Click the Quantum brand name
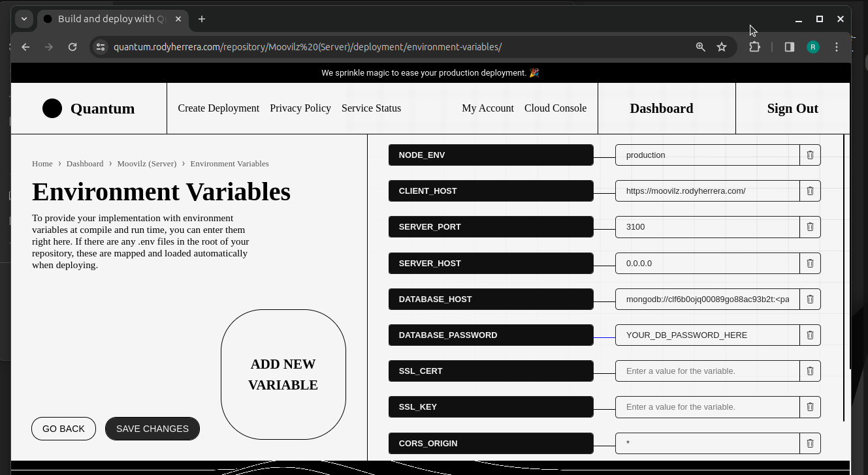 (x=103, y=108)
